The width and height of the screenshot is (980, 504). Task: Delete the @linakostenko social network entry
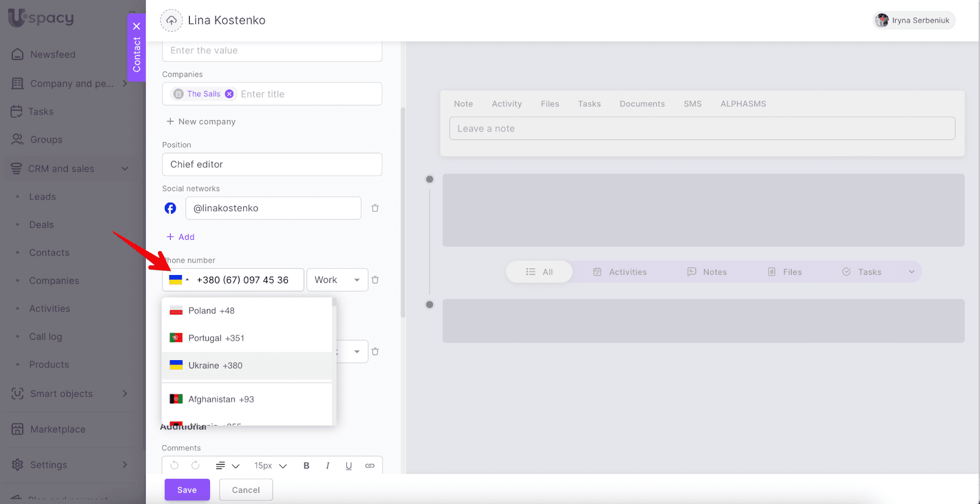click(x=375, y=208)
